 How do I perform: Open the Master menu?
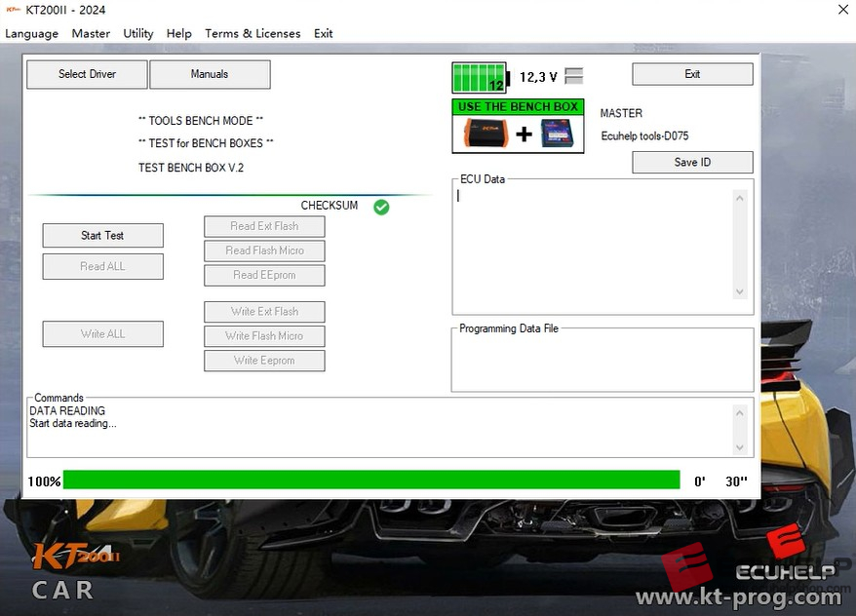91,33
